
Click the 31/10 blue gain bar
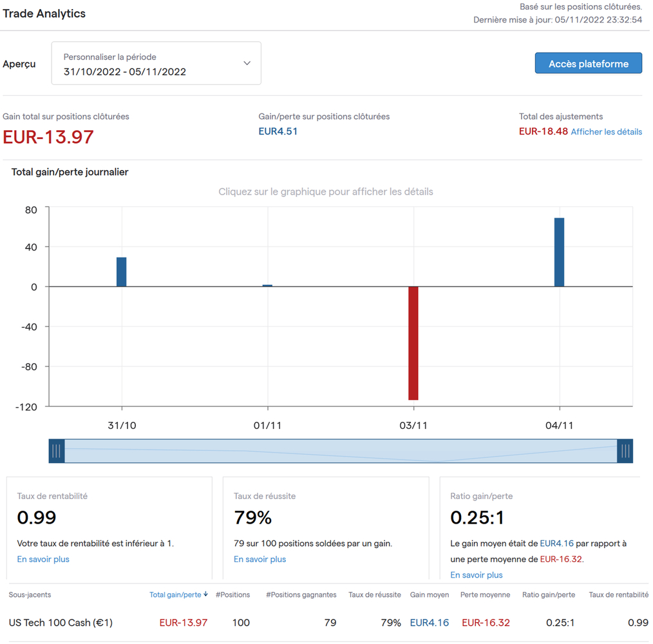(x=121, y=272)
